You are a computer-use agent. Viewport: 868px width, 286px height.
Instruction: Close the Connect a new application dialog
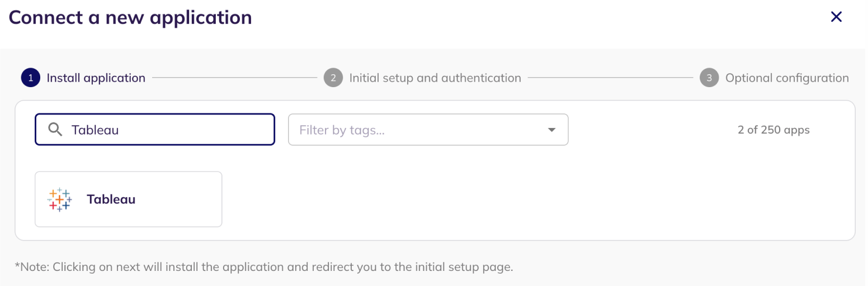(x=836, y=17)
